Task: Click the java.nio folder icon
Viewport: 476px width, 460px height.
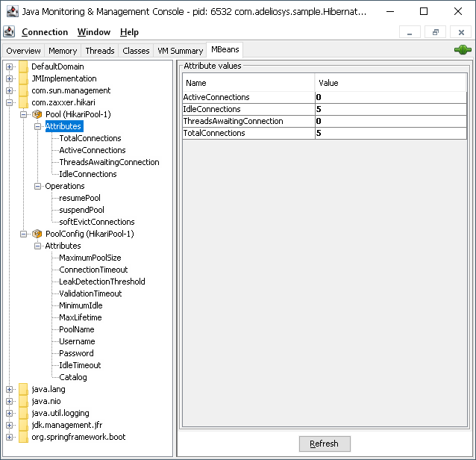Action: pyautogui.click(x=23, y=401)
